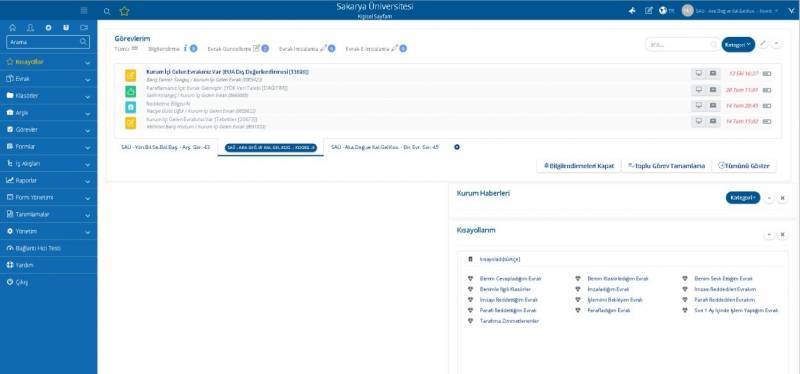
Task: Click Tümünü Göster button
Action: (744, 166)
